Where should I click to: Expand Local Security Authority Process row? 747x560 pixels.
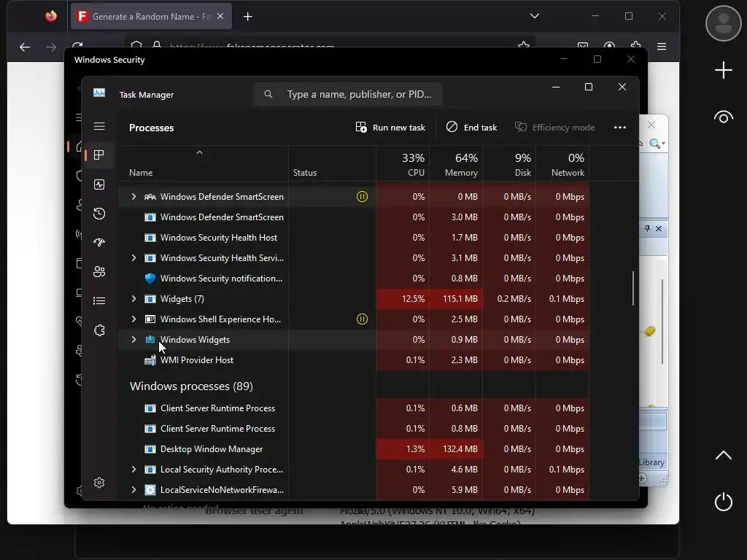click(134, 469)
